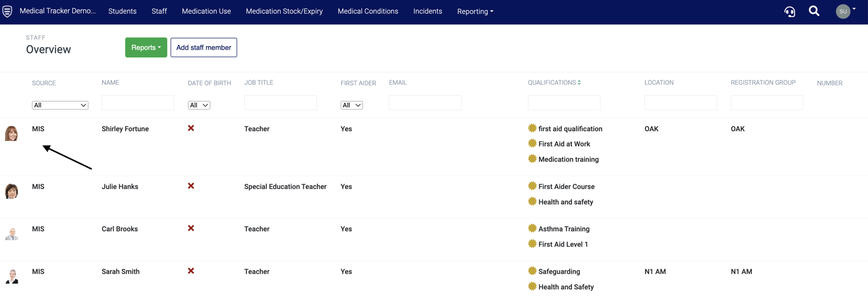Viewport: 868px width, 303px height.
Task: Click 'OAK' in Registration Group column
Action: click(738, 129)
